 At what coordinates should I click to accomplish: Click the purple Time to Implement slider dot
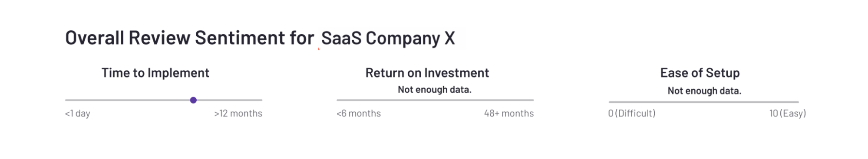[x=193, y=100]
